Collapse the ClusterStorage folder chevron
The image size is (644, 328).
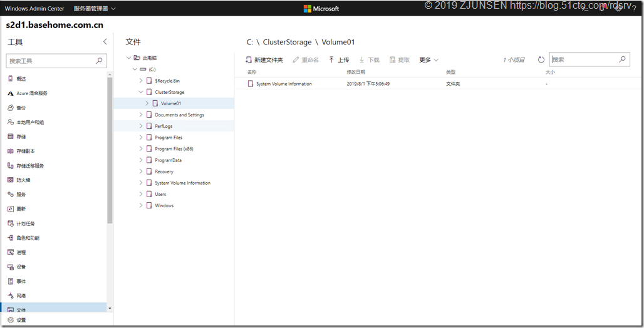(x=141, y=92)
